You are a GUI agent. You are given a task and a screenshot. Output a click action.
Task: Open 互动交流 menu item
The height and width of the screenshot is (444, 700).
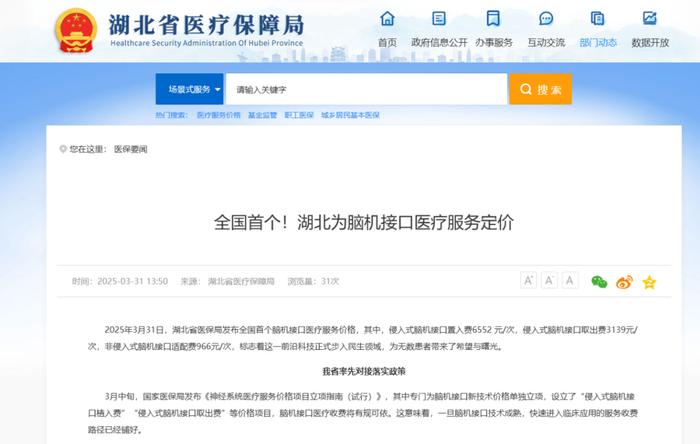(x=546, y=42)
